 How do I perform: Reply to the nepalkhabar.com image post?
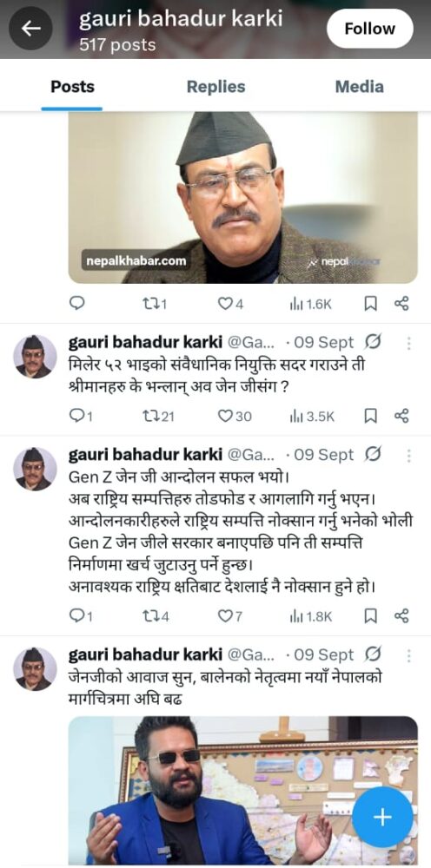click(x=76, y=303)
